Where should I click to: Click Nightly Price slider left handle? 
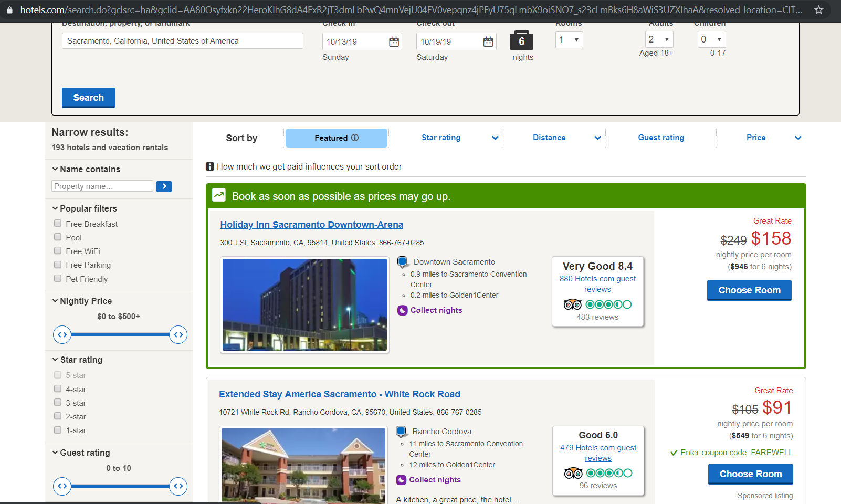pyautogui.click(x=62, y=334)
